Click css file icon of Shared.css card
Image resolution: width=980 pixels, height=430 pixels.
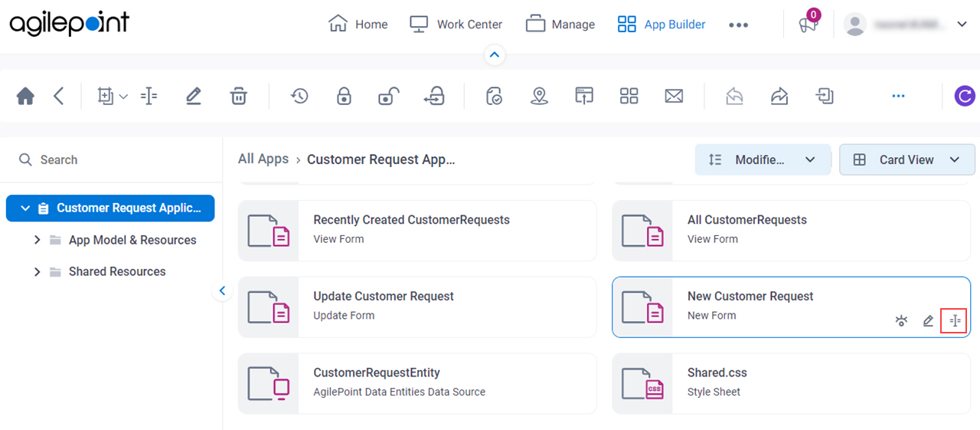coord(643,383)
